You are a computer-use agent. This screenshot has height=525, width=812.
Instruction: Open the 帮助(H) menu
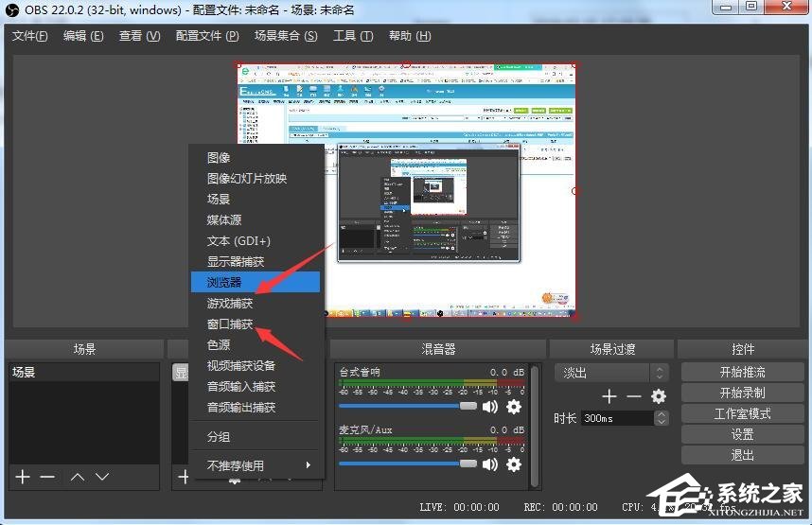pos(410,36)
